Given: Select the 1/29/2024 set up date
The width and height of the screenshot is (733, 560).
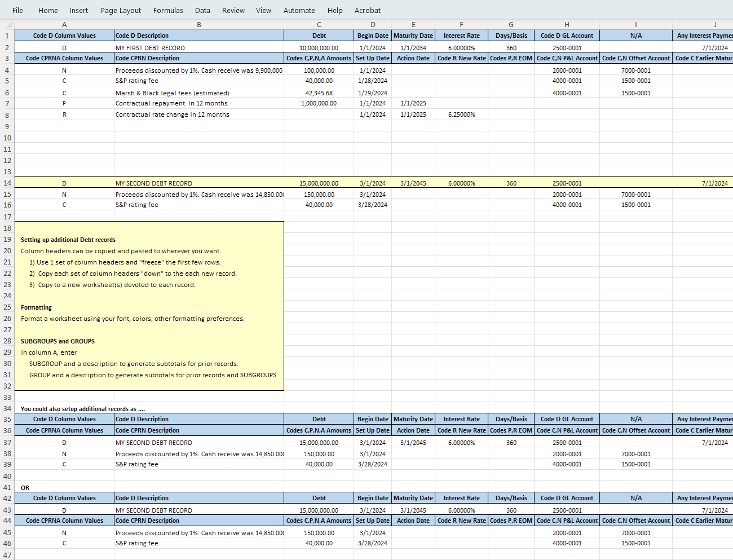Looking at the screenshot, I should click(373, 92).
